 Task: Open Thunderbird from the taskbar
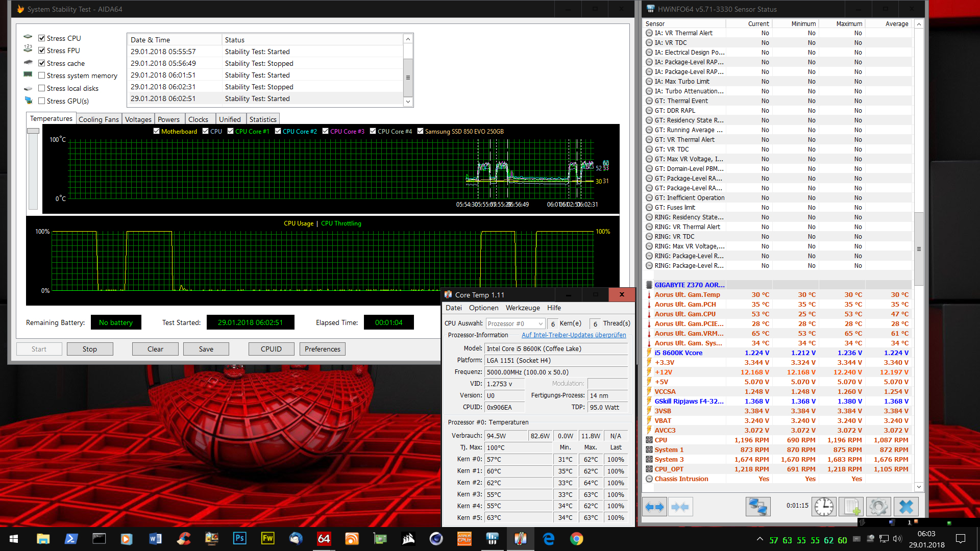296,539
